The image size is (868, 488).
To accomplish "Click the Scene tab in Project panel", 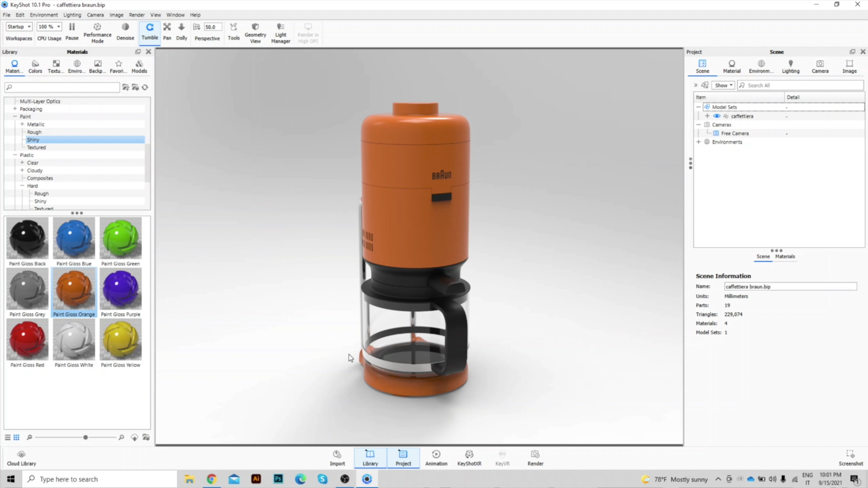I will pos(702,66).
